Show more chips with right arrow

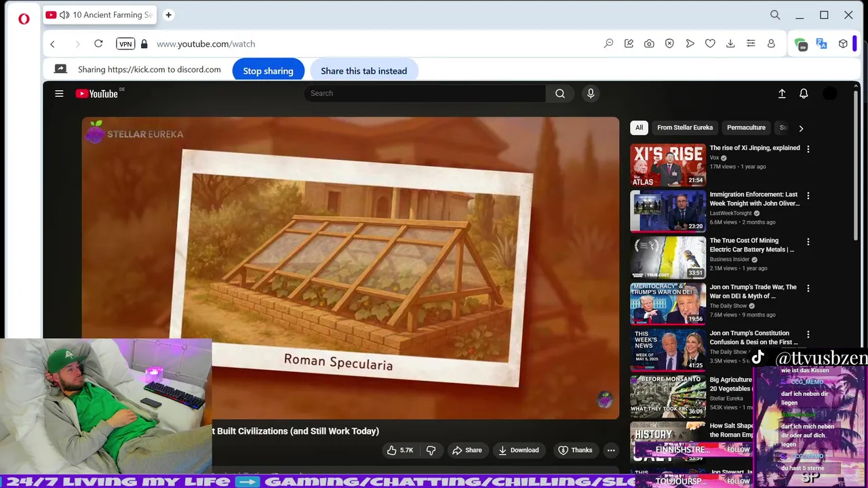(801, 128)
